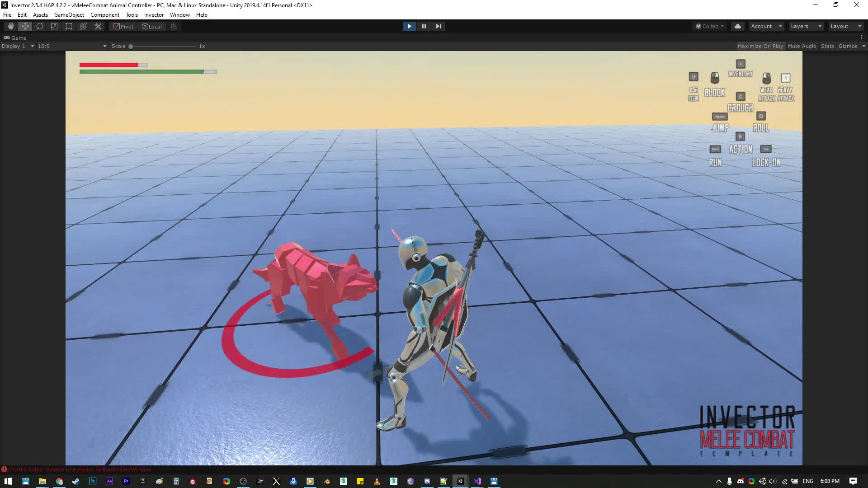Open the Layout dropdown
868x488 pixels.
click(x=845, y=26)
